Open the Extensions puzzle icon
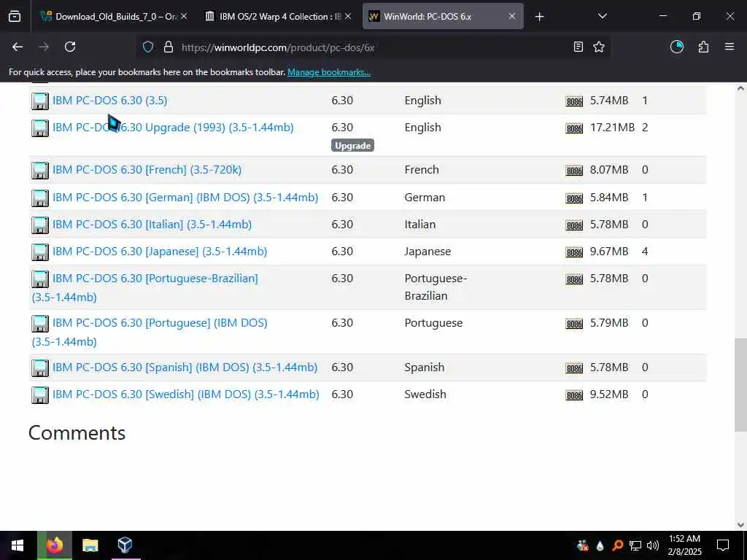747x560 pixels. 703,47
